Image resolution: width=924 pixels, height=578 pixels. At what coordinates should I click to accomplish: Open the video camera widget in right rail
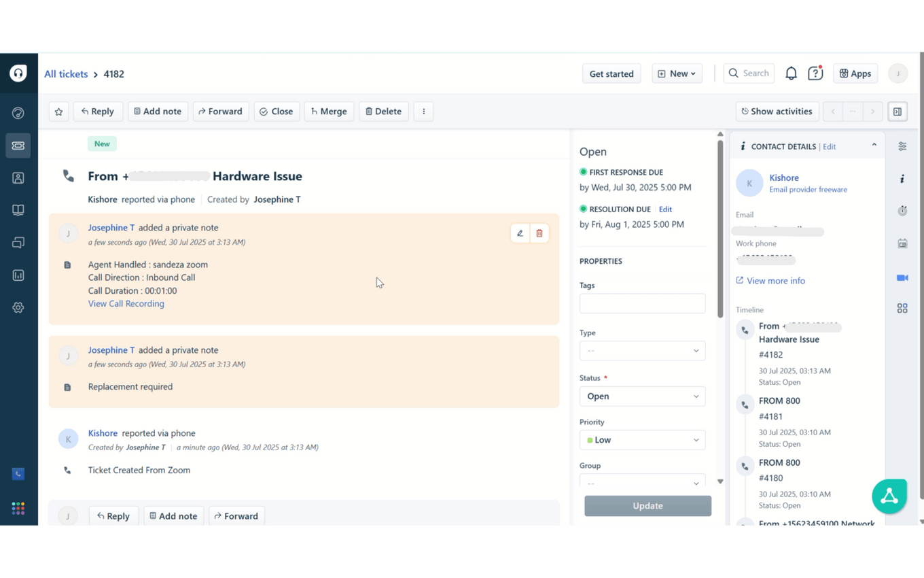pos(902,277)
